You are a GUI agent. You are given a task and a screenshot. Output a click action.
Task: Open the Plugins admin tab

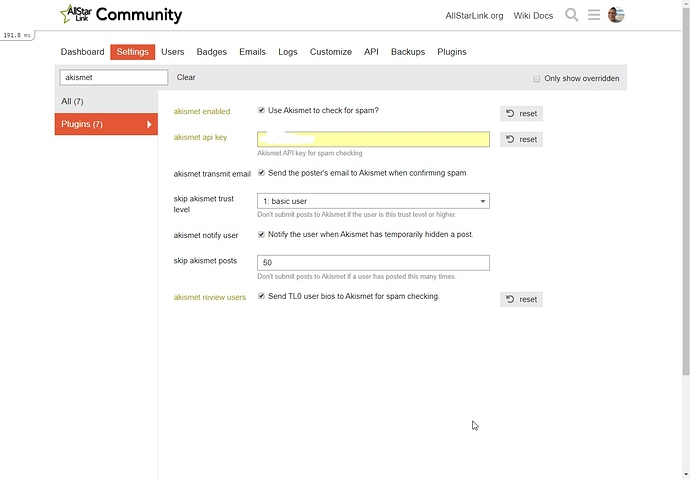pos(452,52)
